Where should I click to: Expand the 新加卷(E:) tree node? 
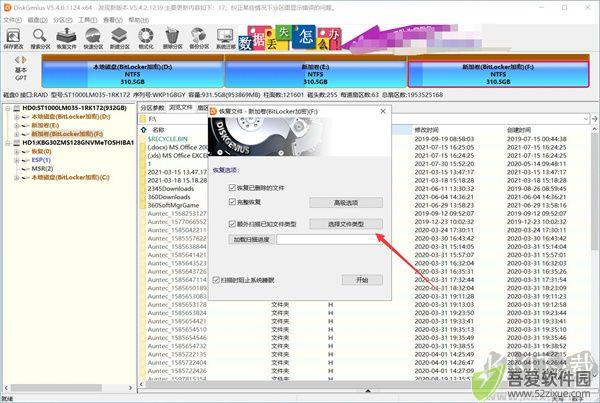click(17, 126)
